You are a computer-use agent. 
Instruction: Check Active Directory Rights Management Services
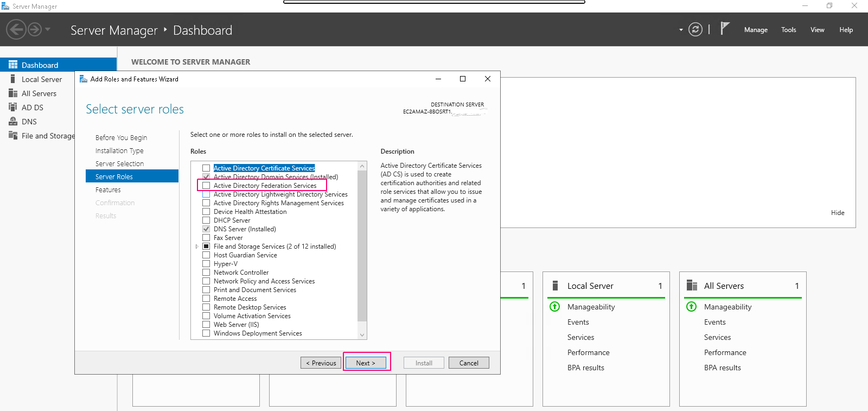[206, 203]
